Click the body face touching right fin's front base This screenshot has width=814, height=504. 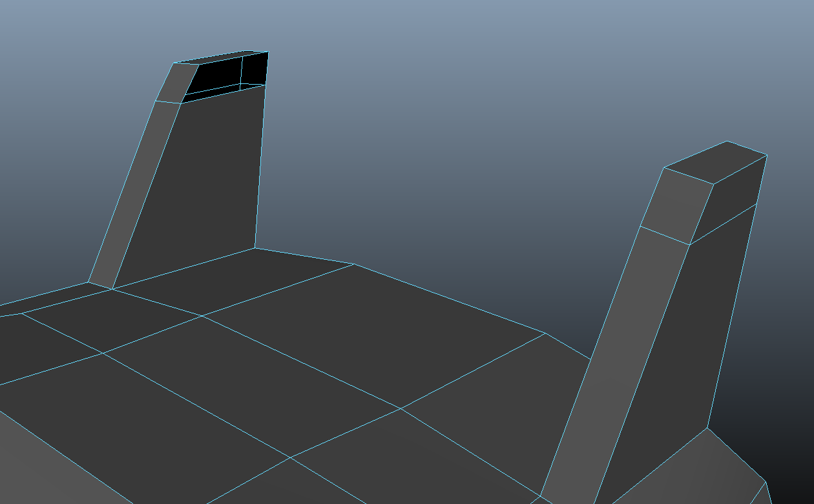[491, 420]
